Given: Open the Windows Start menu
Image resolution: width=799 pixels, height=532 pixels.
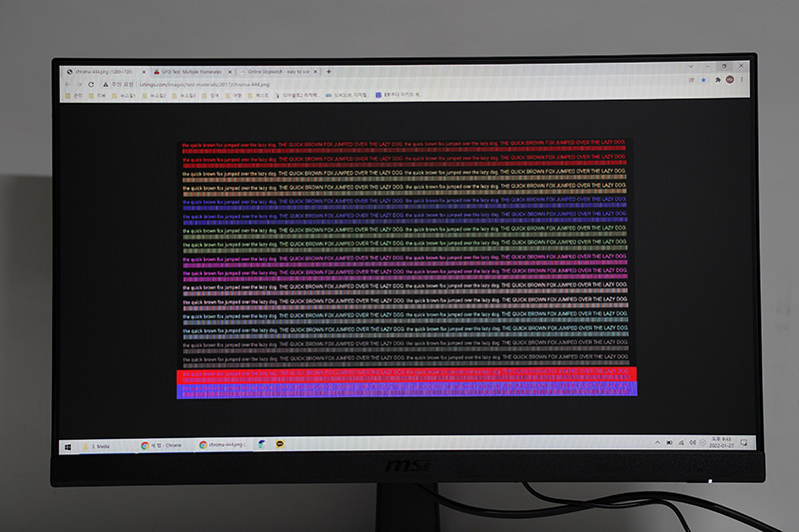Looking at the screenshot, I should (68, 446).
